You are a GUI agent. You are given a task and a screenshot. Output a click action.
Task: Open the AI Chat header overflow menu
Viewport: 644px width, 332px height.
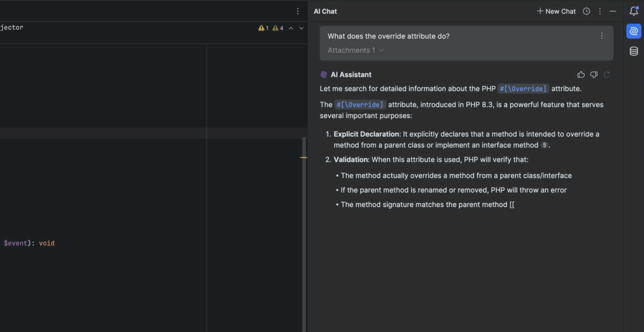click(x=600, y=11)
